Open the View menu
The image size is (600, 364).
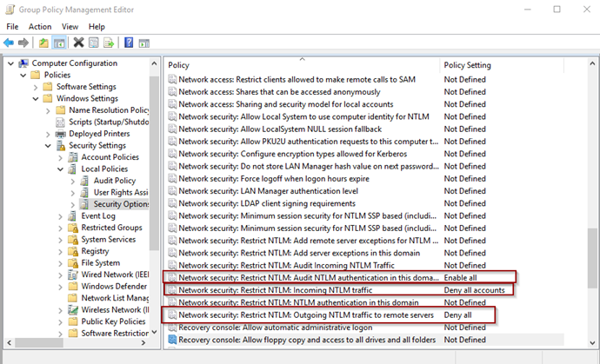tap(70, 26)
